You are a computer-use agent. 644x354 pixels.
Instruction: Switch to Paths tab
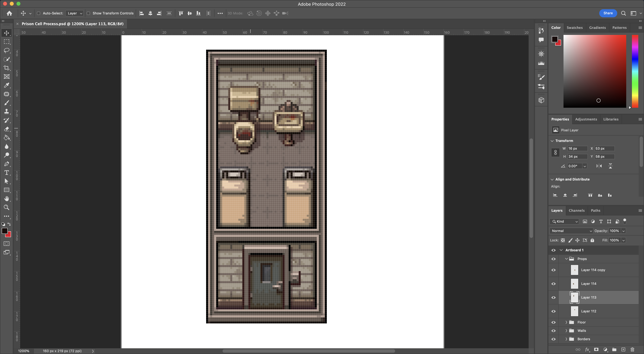[595, 211]
